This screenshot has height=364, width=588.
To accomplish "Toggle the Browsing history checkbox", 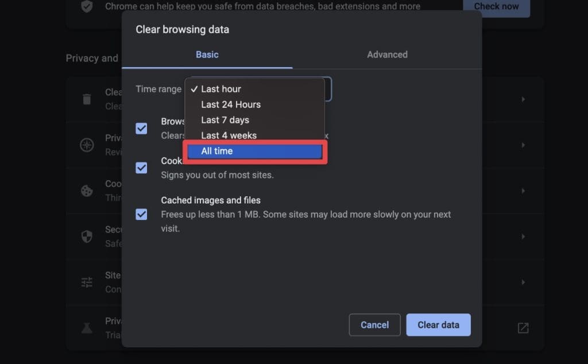I will [x=141, y=128].
